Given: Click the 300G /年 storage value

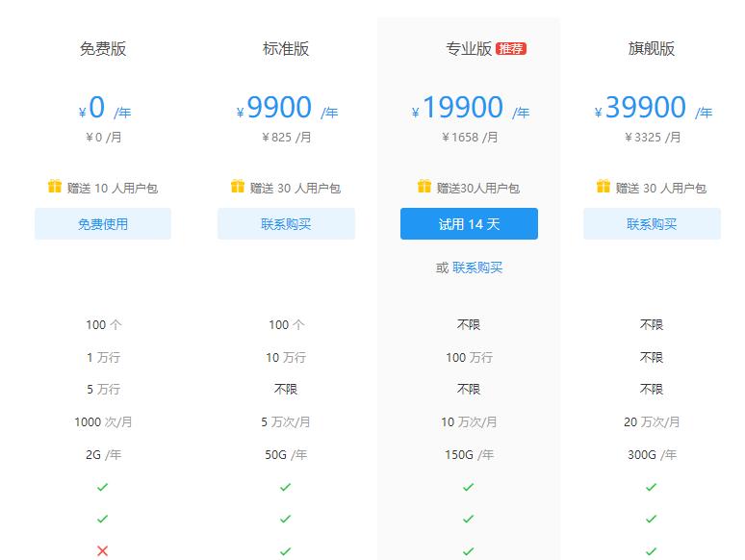Looking at the screenshot, I should [x=653, y=454].
